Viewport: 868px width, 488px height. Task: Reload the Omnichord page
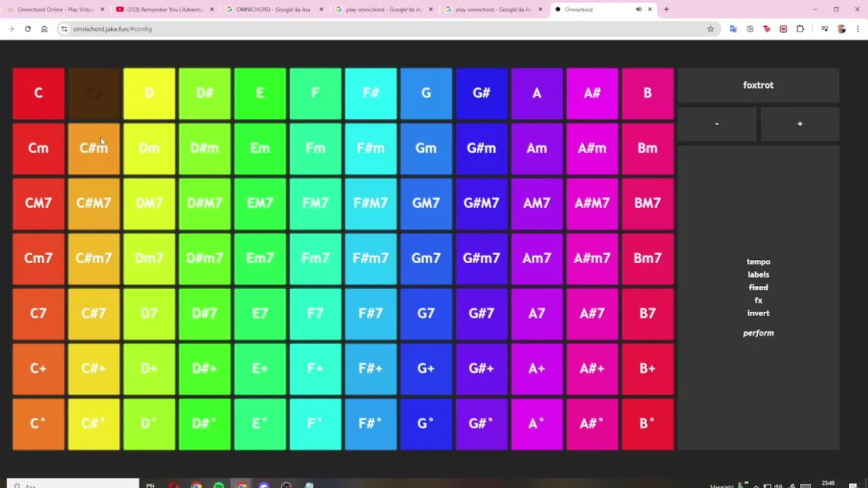pyautogui.click(x=28, y=29)
